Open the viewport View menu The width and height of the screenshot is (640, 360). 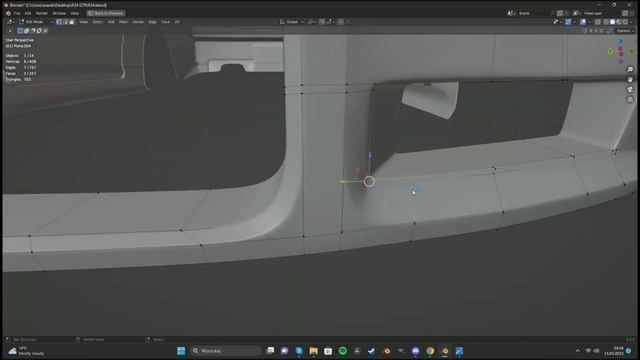pos(83,22)
